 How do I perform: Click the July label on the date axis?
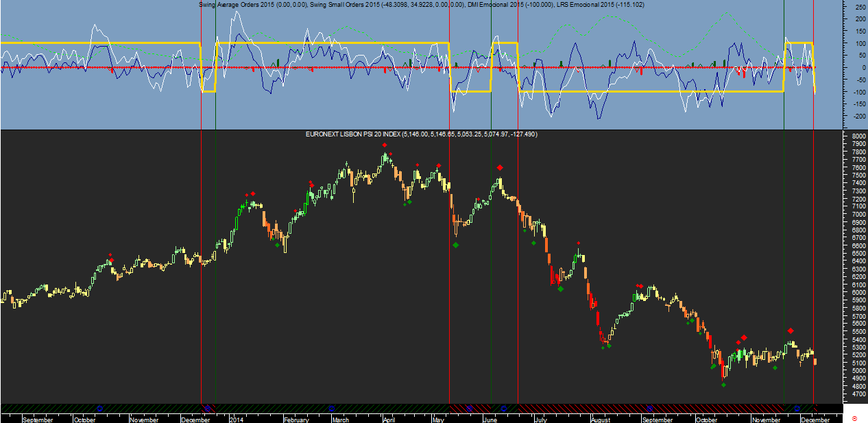[x=540, y=420]
